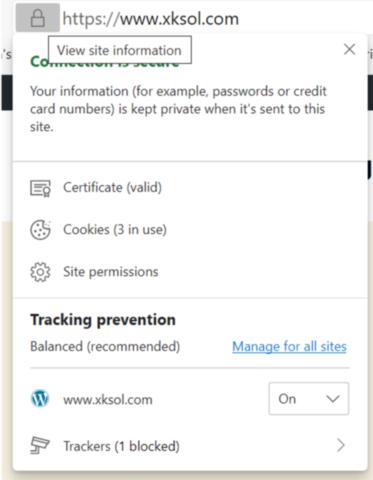This screenshot has width=373, height=480.
Task: Click the View site information tooltip
Action: pyautogui.click(x=120, y=50)
